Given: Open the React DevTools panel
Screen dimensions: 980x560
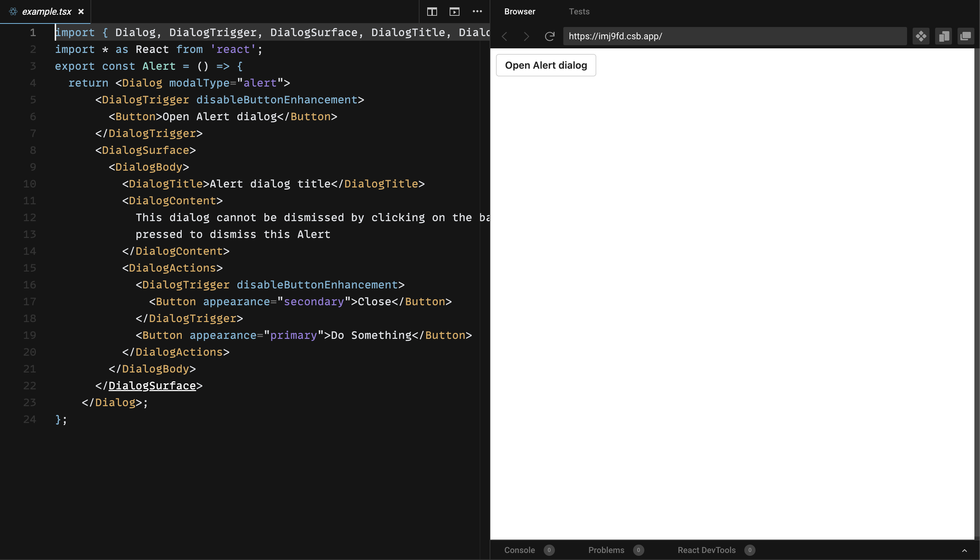Looking at the screenshot, I should pos(707,550).
